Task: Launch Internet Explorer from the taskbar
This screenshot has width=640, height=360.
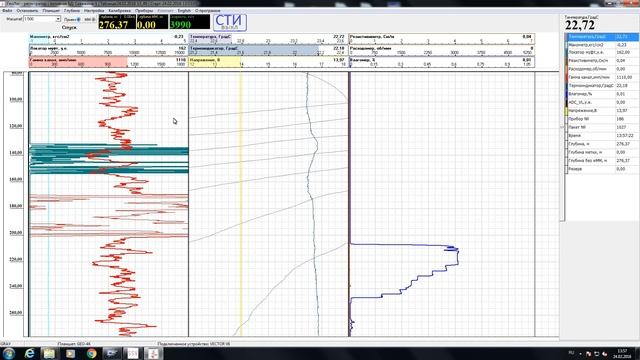Action: click(x=29, y=353)
